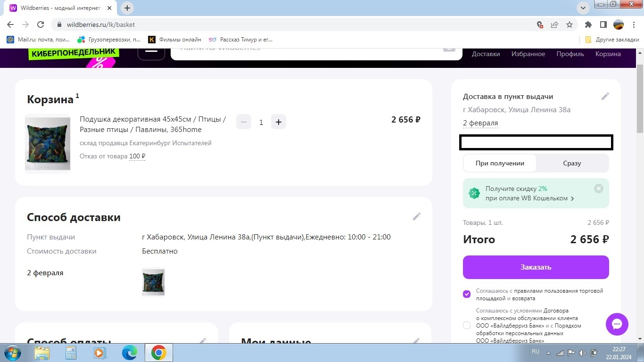
Task: Click the site info lock icon
Action: (x=59, y=25)
